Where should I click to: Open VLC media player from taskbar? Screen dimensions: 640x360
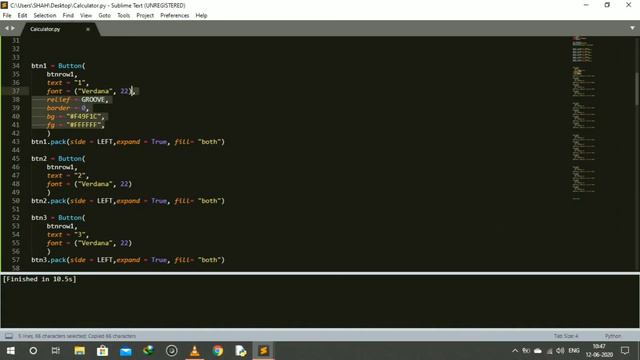click(195, 351)
